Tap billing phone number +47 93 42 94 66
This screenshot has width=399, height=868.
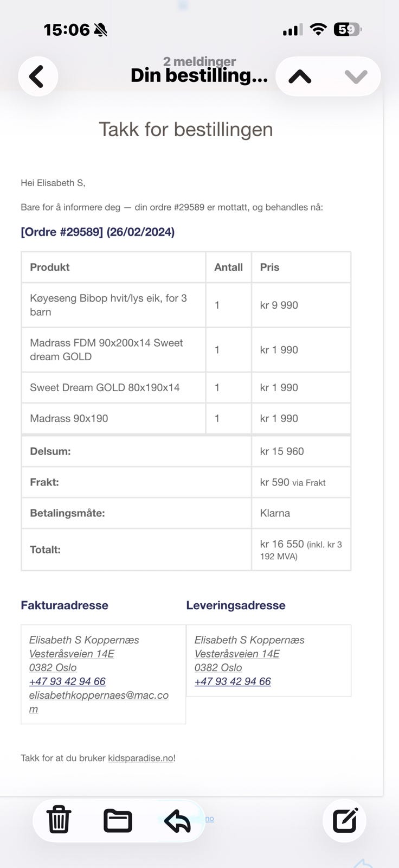(67, 681)
